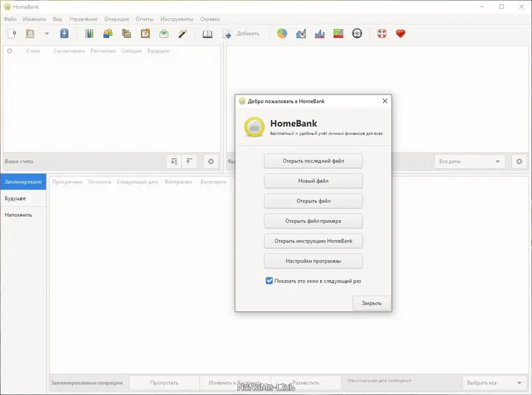This screenshot has height=395, width=532.
Task: Click the Add transaction button
Action: coord(241,33)
